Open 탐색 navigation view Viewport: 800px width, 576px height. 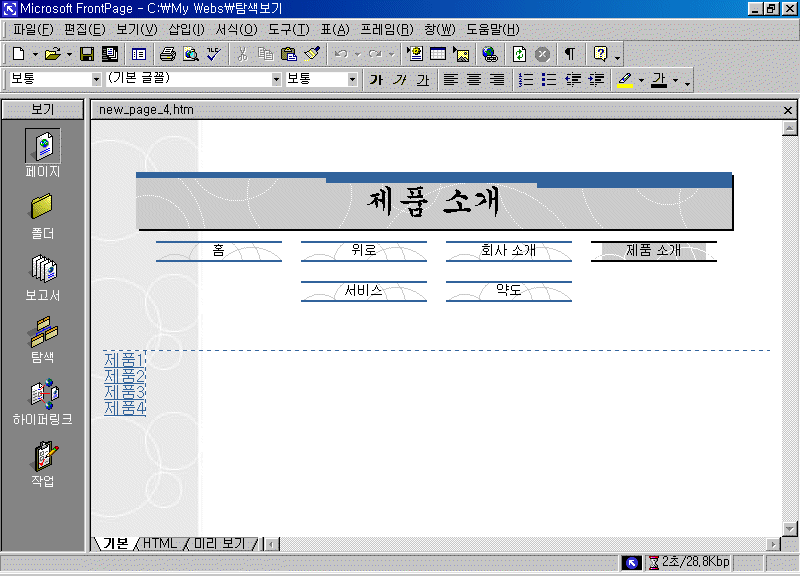pos(43,340)
